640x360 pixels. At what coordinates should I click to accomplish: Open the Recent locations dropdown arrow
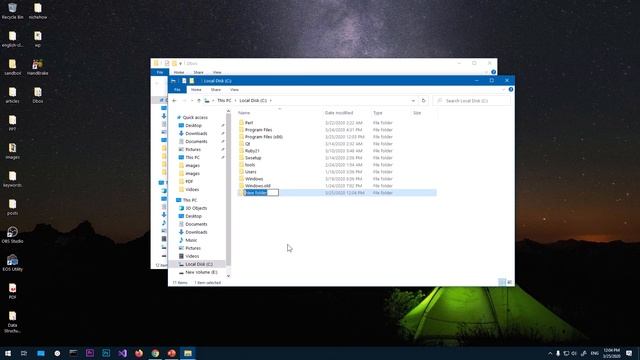[192, 100]
